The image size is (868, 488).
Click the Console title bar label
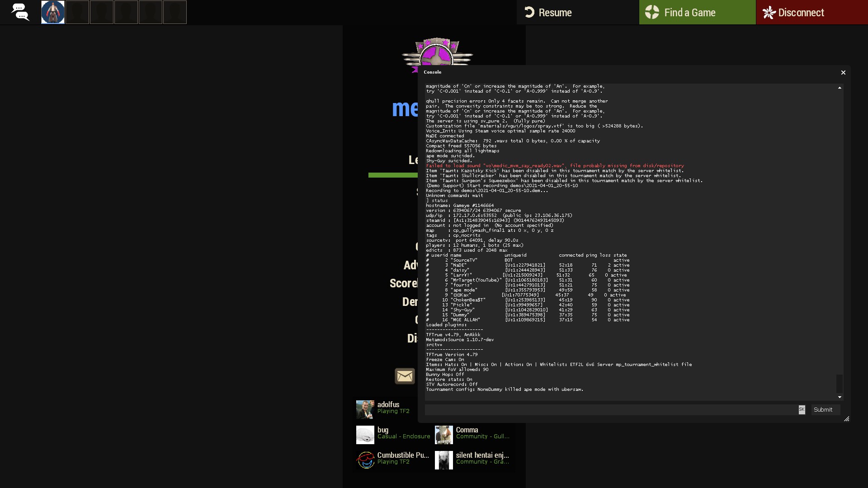[433, 72]
